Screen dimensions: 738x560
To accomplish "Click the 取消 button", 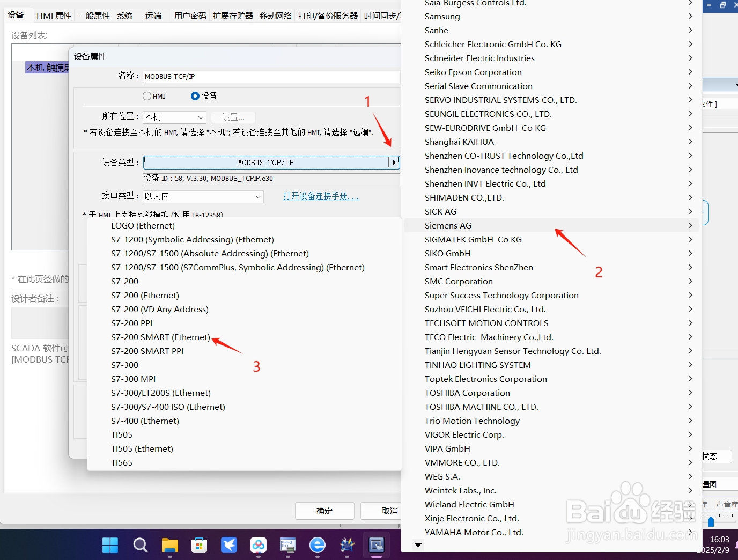I will 381,511.
